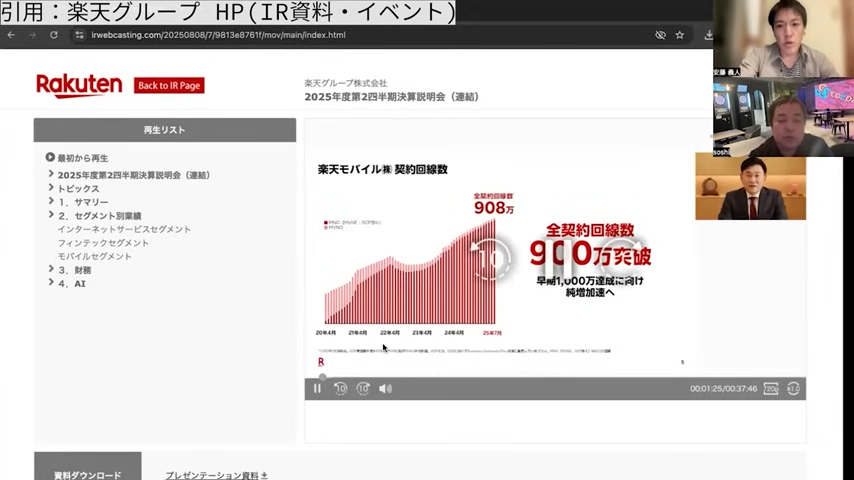Viewport: 854px width, 480px height.
Task: Open the 720p quality selector
Action: coord(771,388)
